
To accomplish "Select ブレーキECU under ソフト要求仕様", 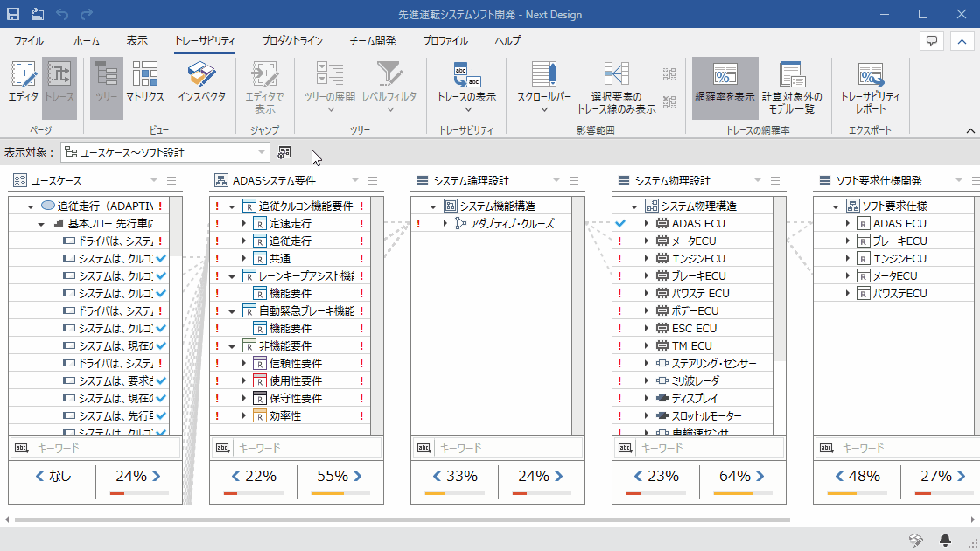I will 900,241.
